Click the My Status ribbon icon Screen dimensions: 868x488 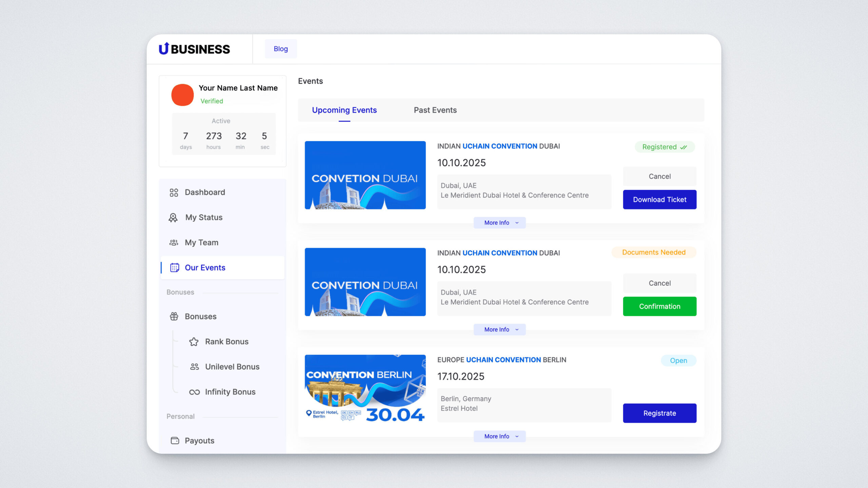tap(173, 218)
